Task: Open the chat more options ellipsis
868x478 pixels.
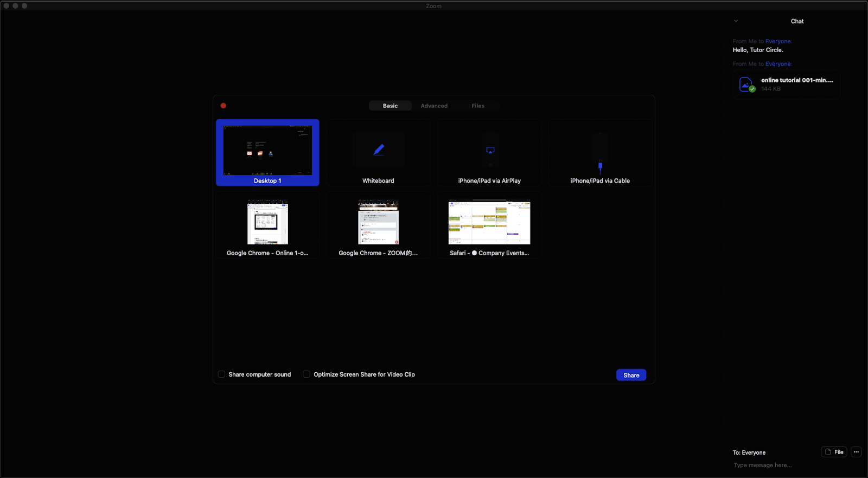Action: pyautogui.click(x=856, y=452)
